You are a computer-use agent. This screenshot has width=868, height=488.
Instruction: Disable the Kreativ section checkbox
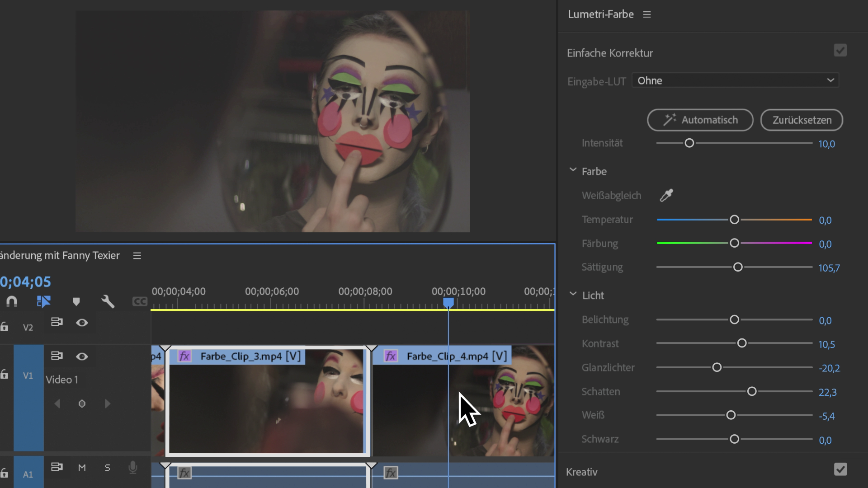[840, 469]
